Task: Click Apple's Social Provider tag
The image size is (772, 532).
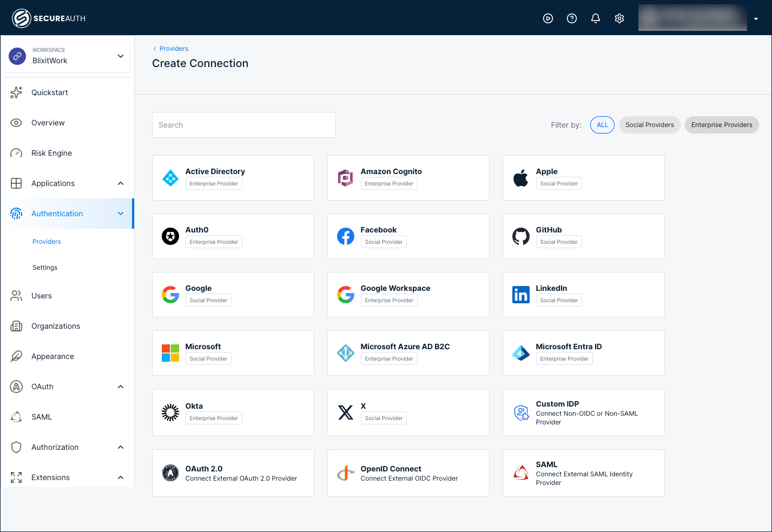Action: click(x=559, y=184)
